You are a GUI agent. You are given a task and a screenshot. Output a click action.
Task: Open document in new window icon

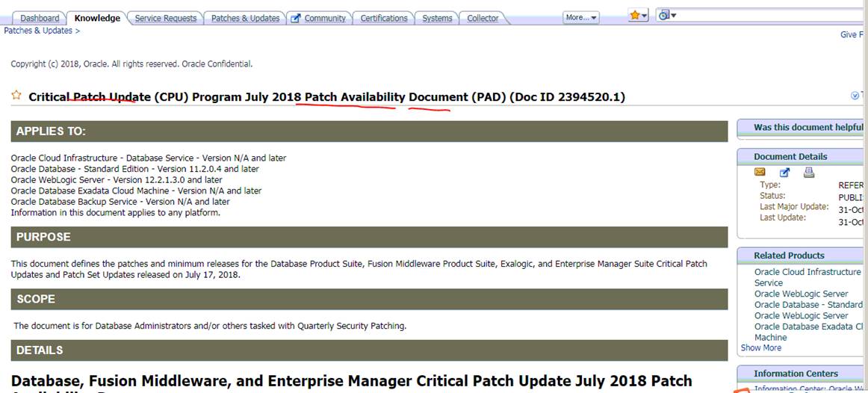pyautogui.click(x=784, y=173)
